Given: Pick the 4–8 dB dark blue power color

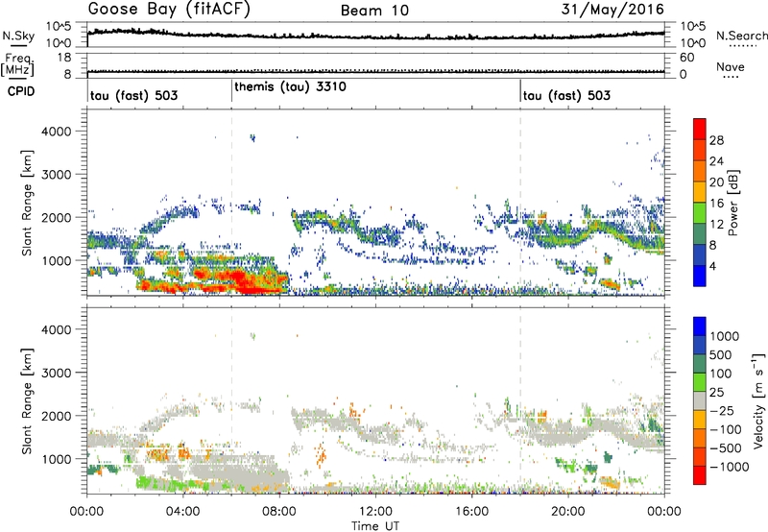Looking at the screenshot, I should click(x=700, y=255).
